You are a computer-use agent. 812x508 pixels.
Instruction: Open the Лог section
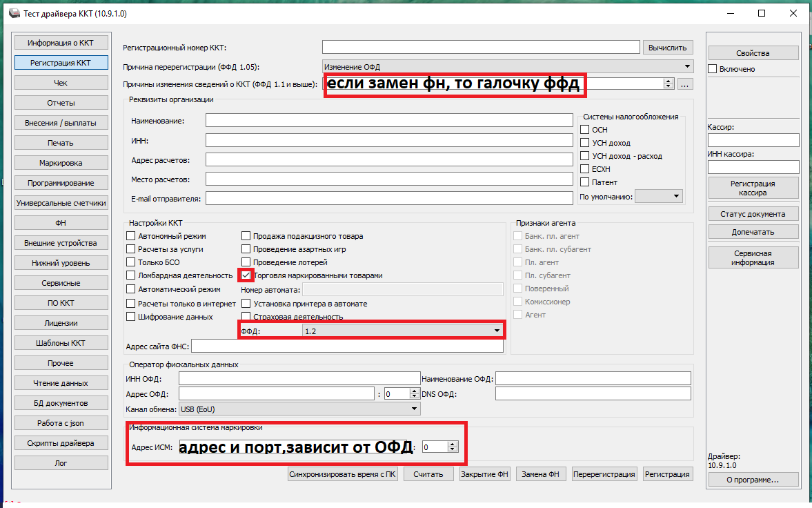click(x=60, y=462)
